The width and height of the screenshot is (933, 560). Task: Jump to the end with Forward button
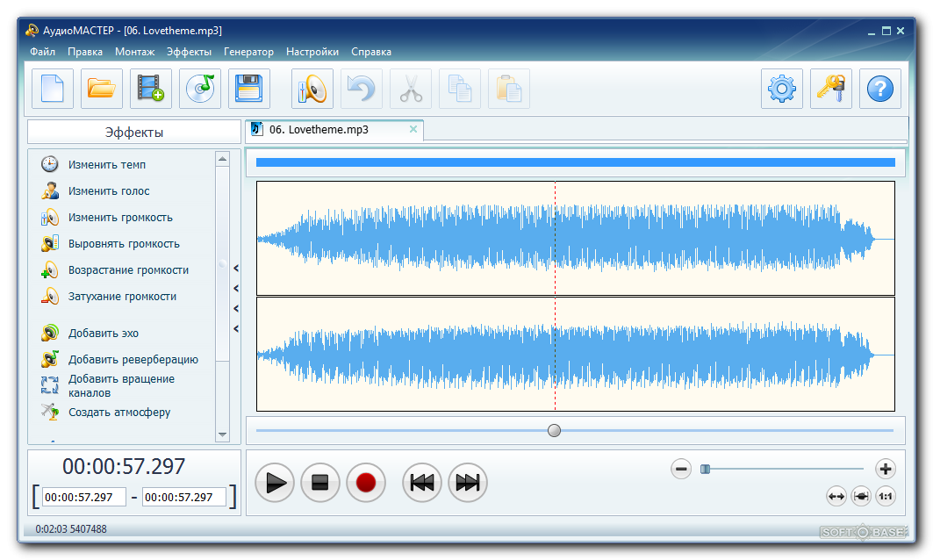click(468, 483)
